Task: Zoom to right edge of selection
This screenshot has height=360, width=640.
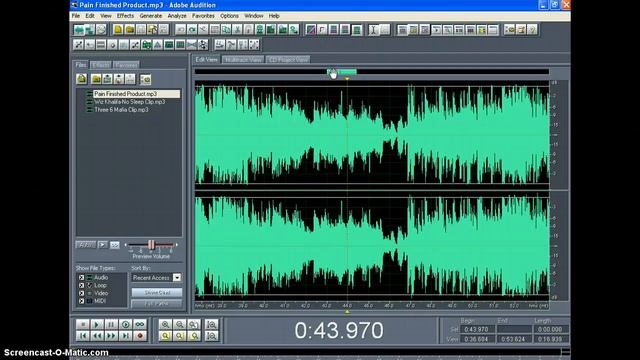Action: click(194, 336)
